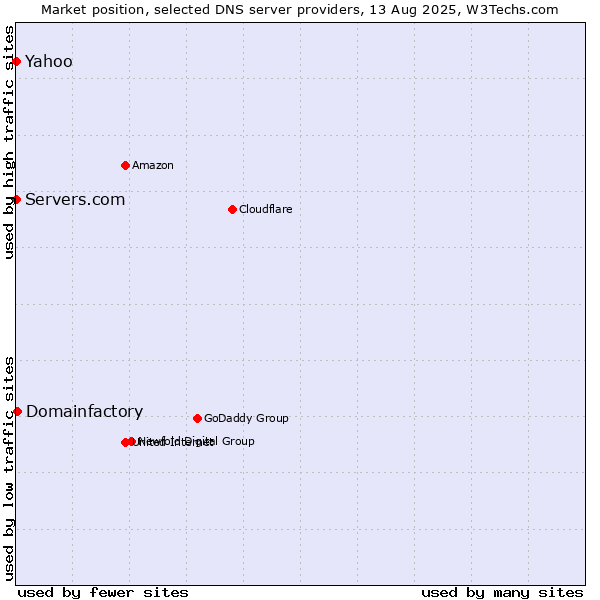Click the GoDaddy Group label
Screen dimensions: 600x600
246,418
